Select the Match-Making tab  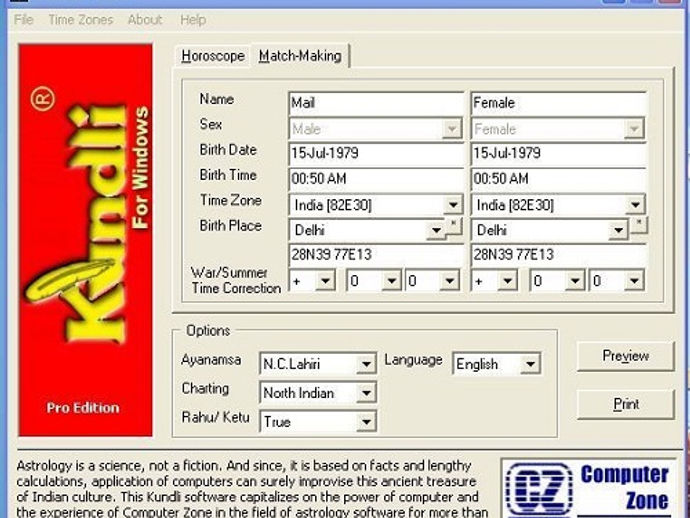300,56
